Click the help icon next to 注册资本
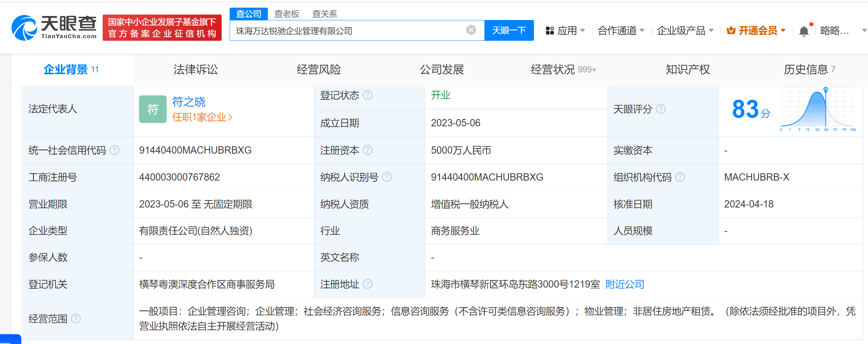This screenshot has width=868, height=344. [x=368, y=150]
